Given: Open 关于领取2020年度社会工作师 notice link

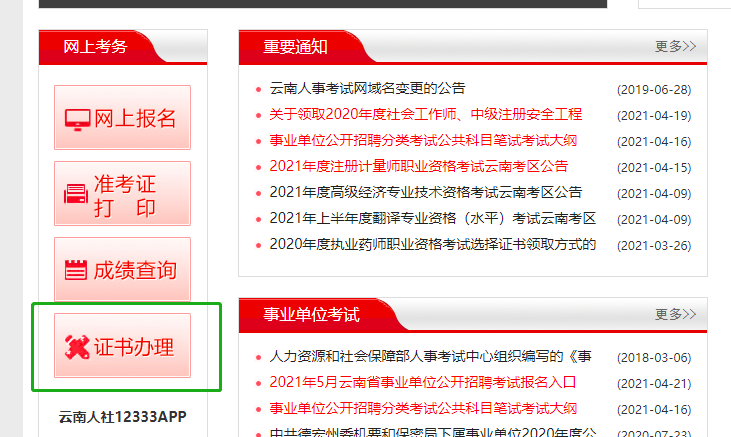Looking at the screenshot, I should 425,114.
